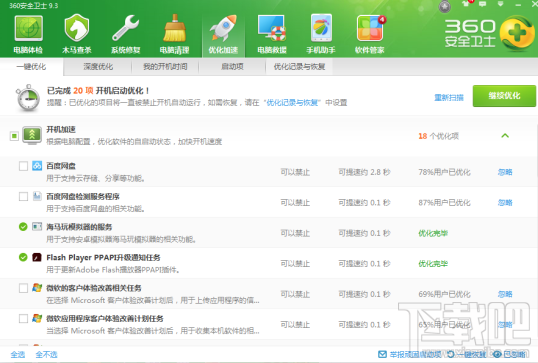Viewport: 538px width, 363px height.
Task: Toggle the 开机加速 group checkbox
Action: point(14,136)
